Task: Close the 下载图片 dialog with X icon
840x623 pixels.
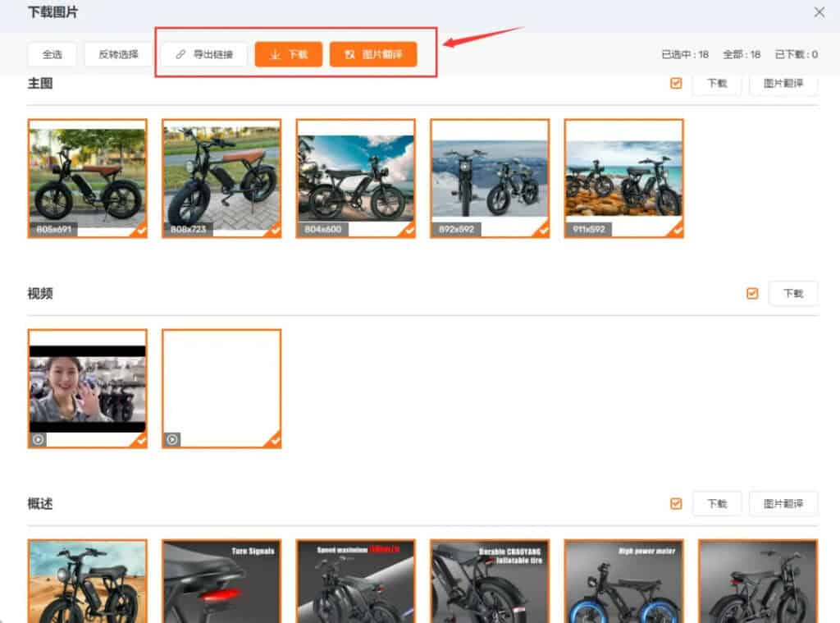Action: tap(819, 12)
